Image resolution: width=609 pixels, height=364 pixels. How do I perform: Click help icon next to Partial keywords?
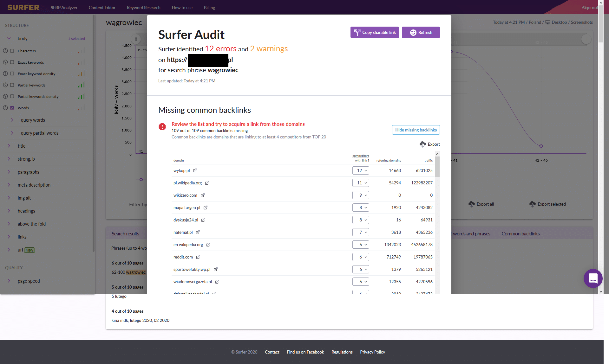pos(5,85)
